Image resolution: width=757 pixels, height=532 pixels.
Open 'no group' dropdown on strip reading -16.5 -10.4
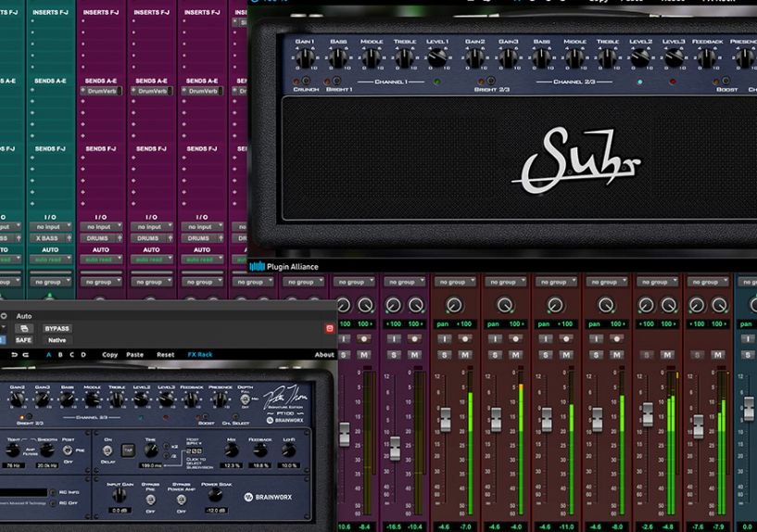pyautogui.click(x=405, y=282)
